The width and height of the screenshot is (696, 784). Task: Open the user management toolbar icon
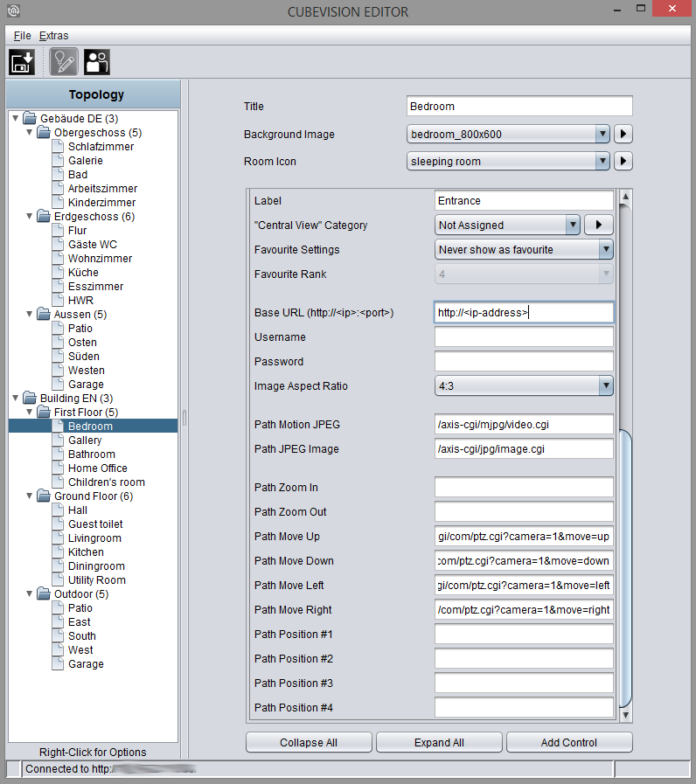96,62
